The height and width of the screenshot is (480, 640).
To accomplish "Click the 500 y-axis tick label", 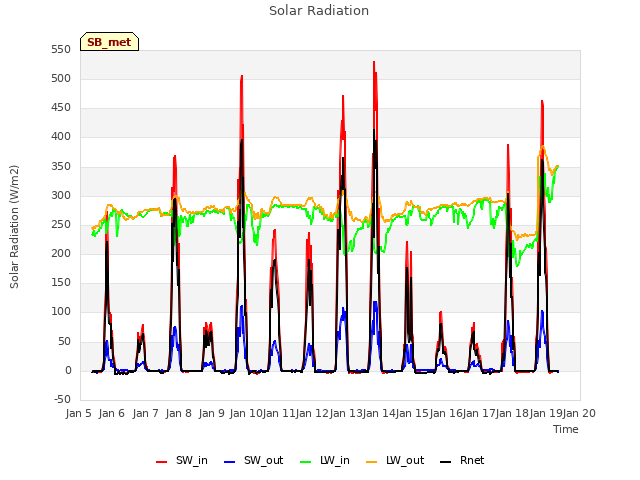I will click(61, 79).
